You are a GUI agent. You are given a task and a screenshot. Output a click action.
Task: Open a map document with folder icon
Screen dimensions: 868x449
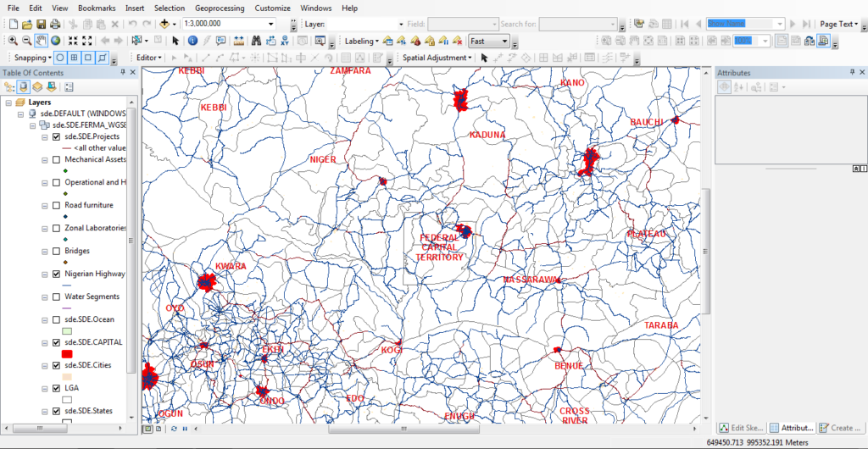click(27, 24)
